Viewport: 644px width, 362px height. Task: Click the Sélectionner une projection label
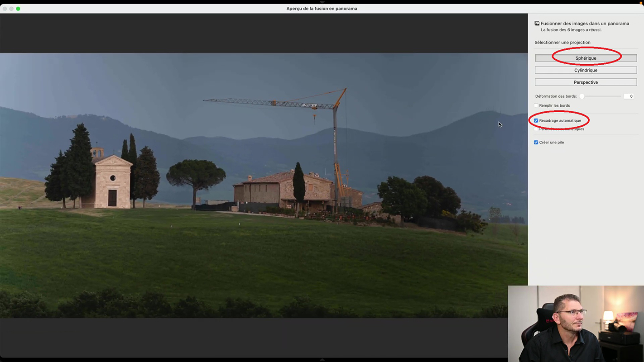pos(562,43)
